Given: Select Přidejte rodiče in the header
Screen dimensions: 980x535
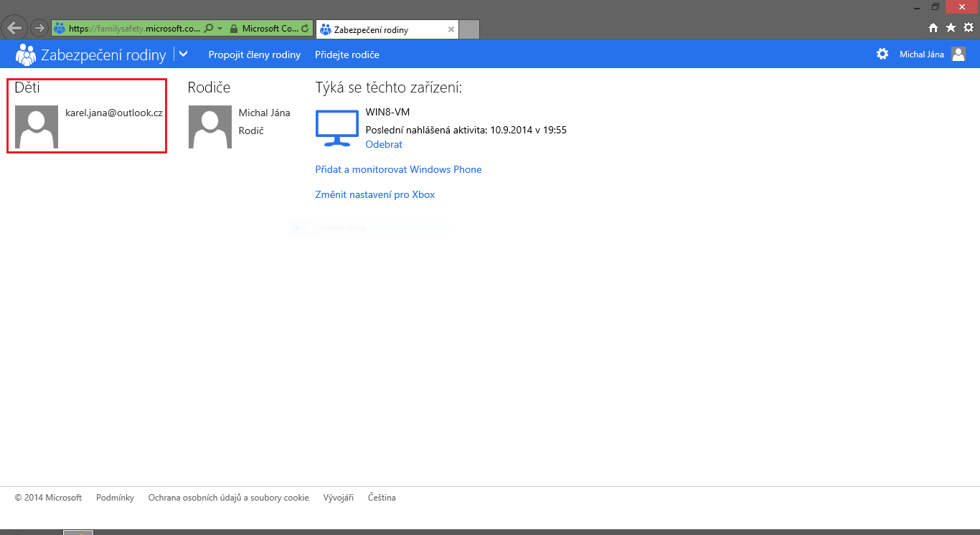Looking at the screenshot, I should [347, 55].
